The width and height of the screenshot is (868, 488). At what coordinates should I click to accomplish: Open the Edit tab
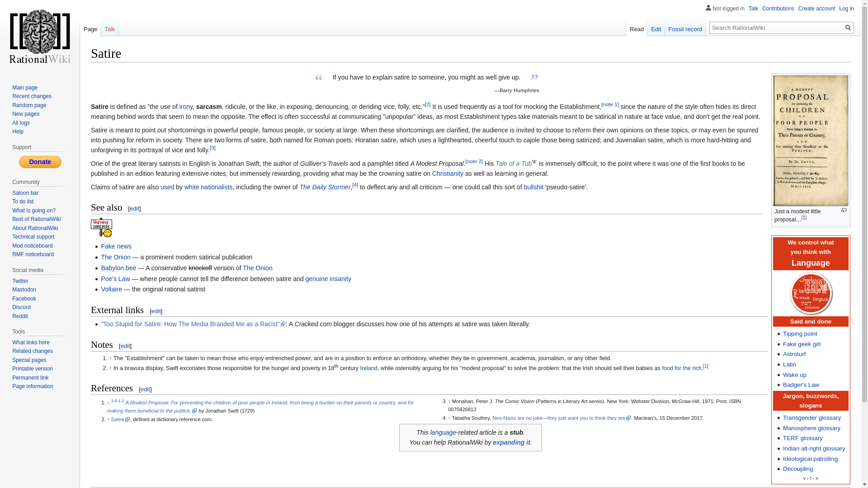[x=656, y=29]
